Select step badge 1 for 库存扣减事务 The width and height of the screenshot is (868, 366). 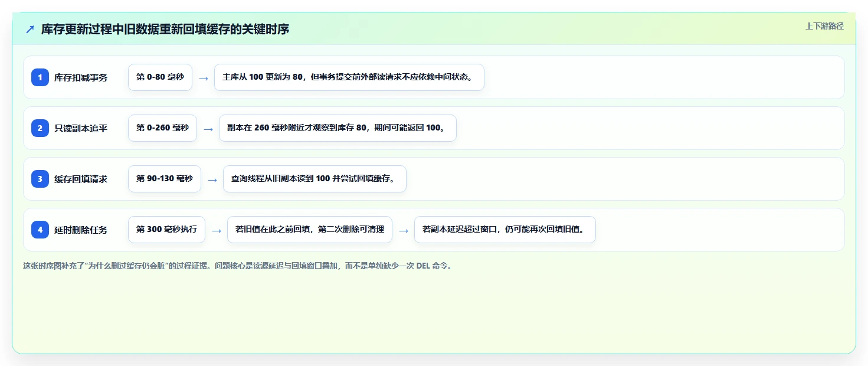tap(40, 77)
